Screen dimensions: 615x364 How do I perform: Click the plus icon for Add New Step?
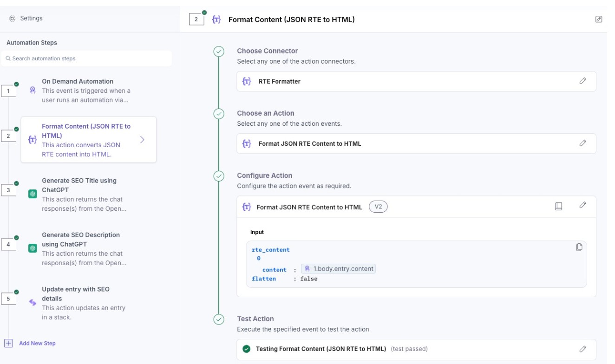tap(8, 343)
